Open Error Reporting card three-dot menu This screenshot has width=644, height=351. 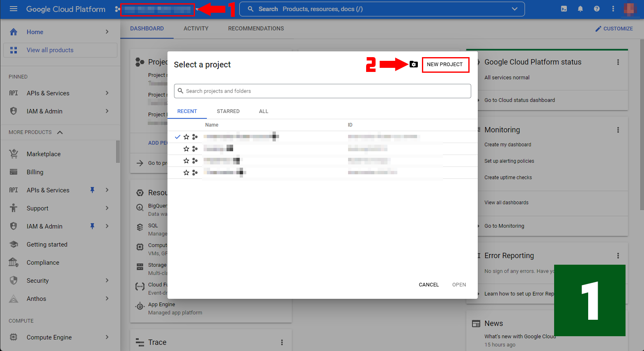[618, 256]
